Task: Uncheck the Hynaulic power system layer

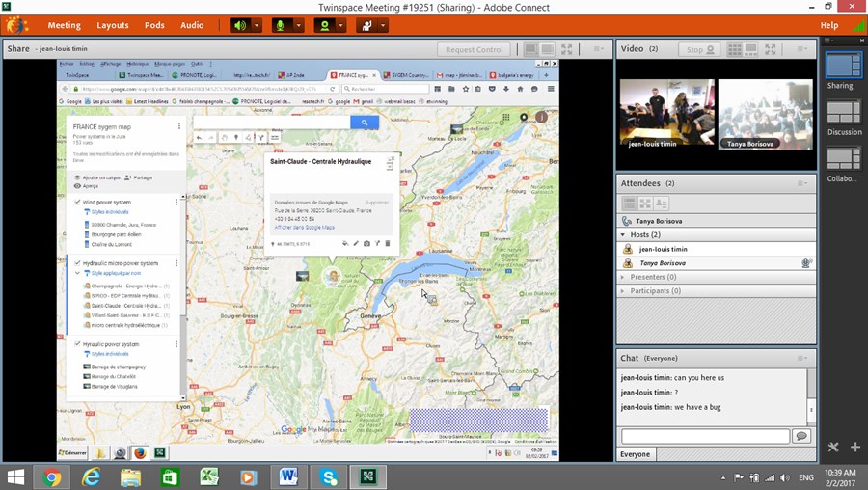Action: coord(77,344)
